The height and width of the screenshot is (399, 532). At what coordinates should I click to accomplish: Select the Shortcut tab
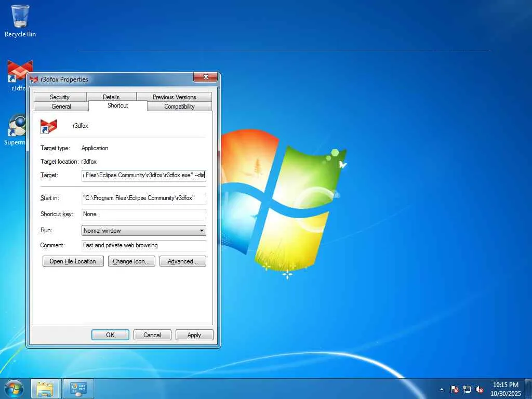(x=118, y=105)
